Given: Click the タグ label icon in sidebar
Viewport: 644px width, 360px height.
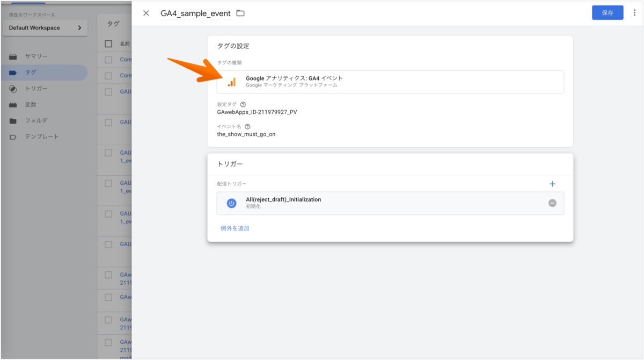Looking at the screenshot, I should [13, 73].
